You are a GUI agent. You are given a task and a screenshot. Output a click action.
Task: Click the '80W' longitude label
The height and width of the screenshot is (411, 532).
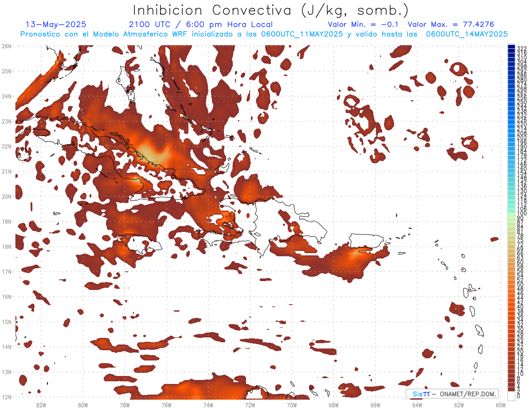(x=83, y=405)
